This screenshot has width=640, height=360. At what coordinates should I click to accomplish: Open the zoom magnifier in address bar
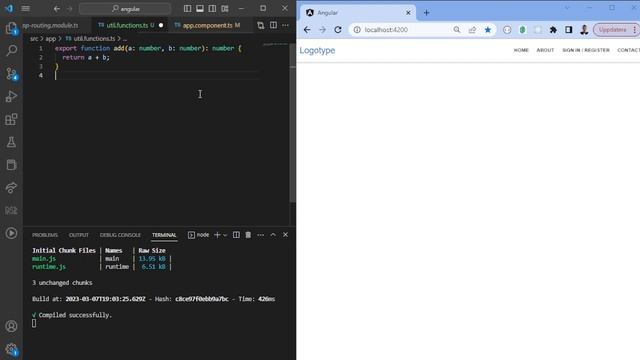click(x=457, y=30)
